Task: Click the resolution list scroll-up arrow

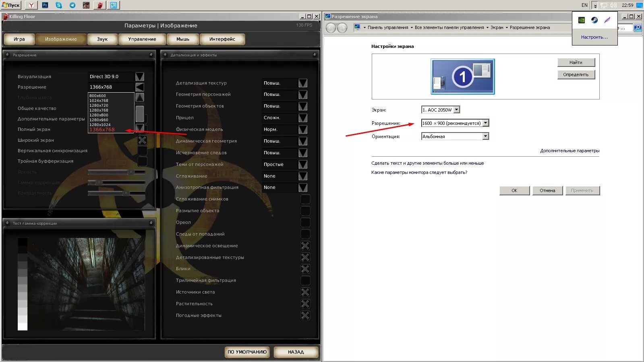Action: (140, 97)
